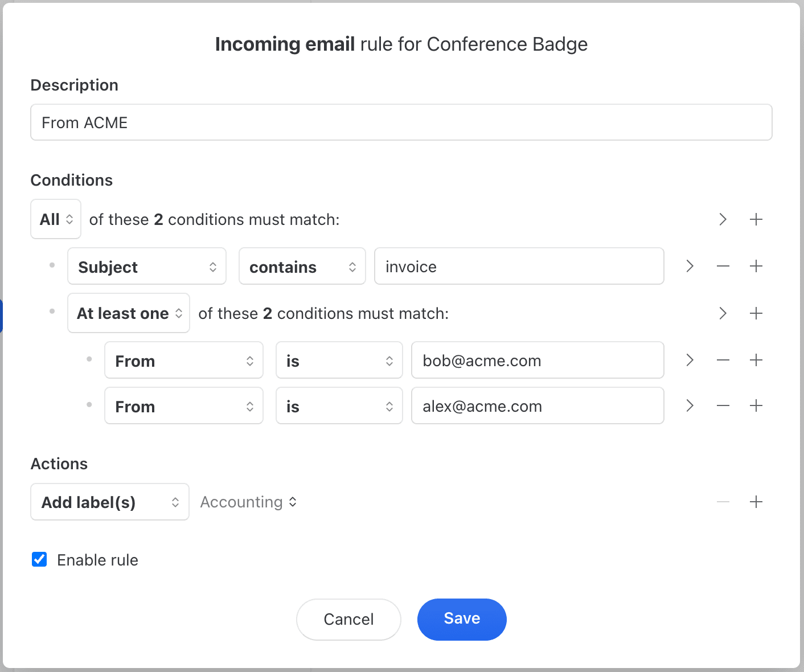Open the At least one dropdown
Viewport: 804px width, 672px height.
pos(129,313)
